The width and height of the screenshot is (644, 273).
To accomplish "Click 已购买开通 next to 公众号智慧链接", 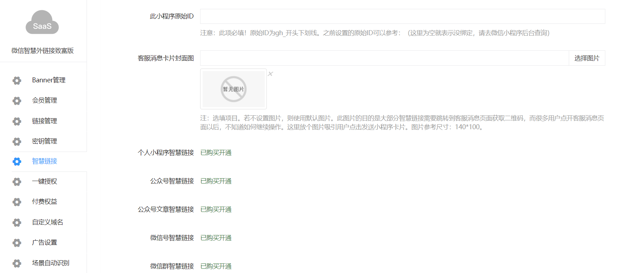I will point(216,181).
